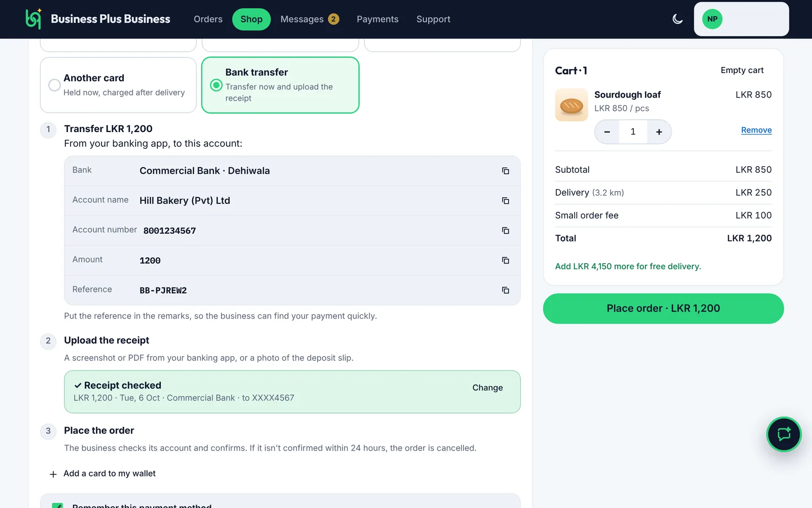Remove Sourdough loaf from the cart

(x=756, y=130)
